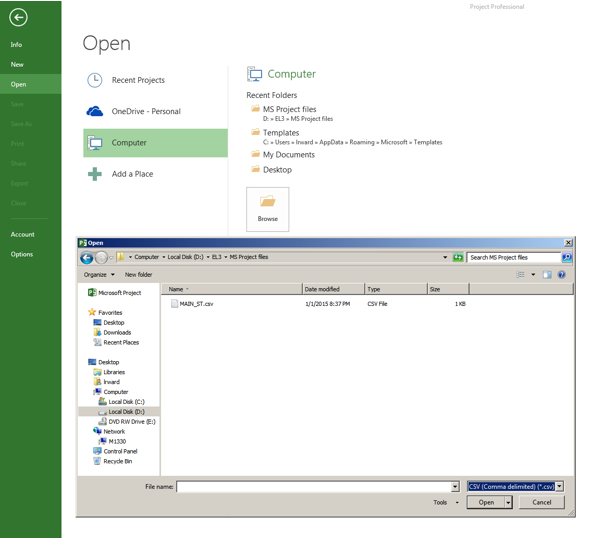
Task: Select Downloads under Favorites
Action: (112, 332)
